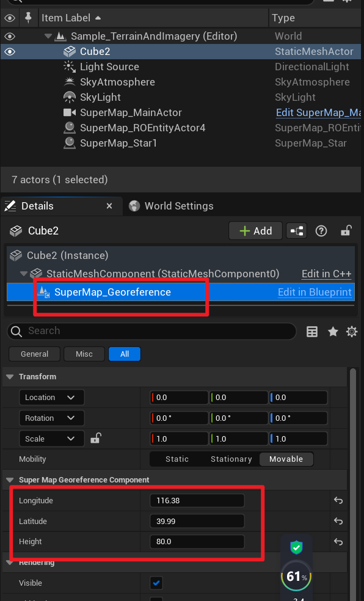Click Location X value field
364x601 pixels.
pos(180,398)
